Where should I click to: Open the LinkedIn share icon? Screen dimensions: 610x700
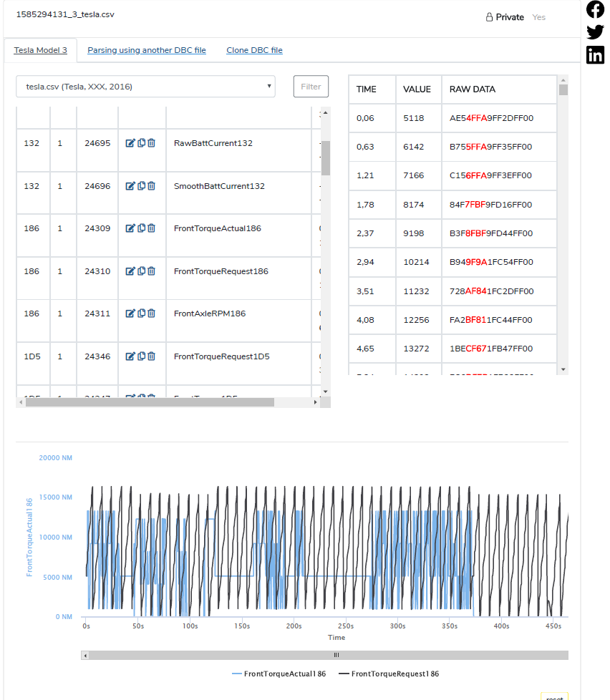point(595,54)
